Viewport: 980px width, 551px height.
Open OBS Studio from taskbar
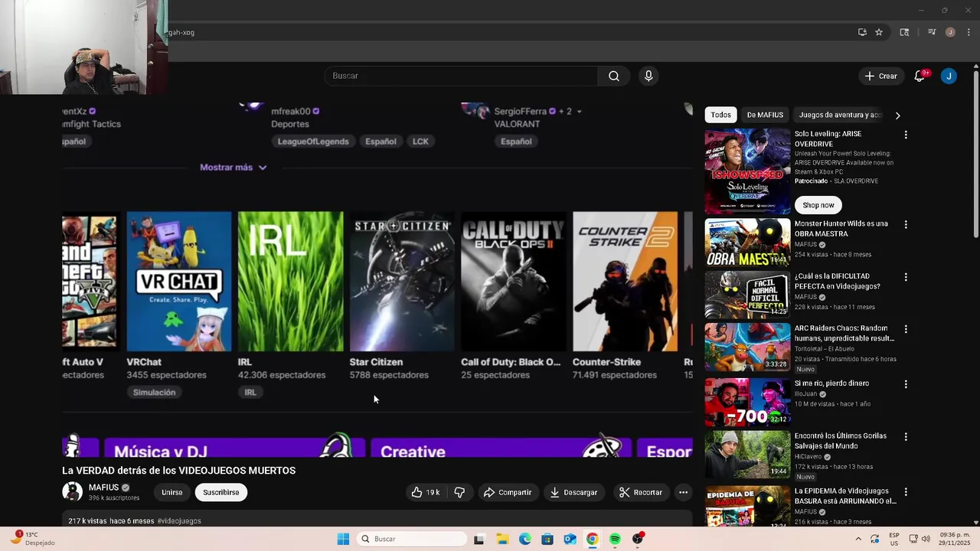[x=638, y=539]
